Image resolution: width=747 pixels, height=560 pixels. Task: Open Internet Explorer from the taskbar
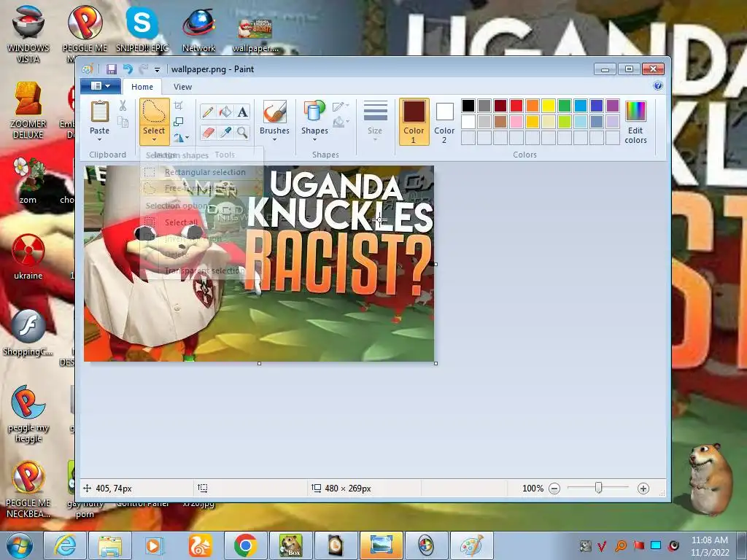tap(65, 545)
